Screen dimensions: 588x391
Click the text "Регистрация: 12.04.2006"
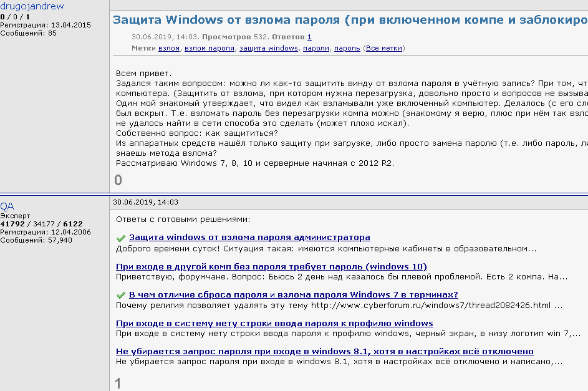pos(46,233)
